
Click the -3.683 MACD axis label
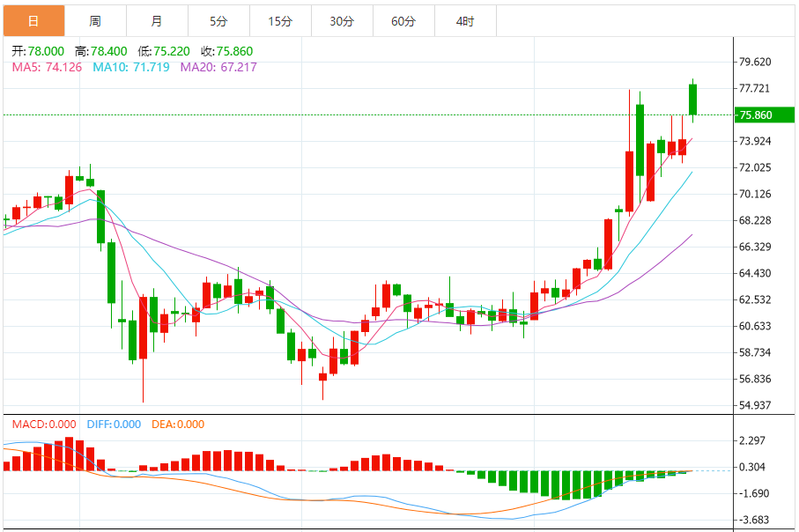(752, 521)
